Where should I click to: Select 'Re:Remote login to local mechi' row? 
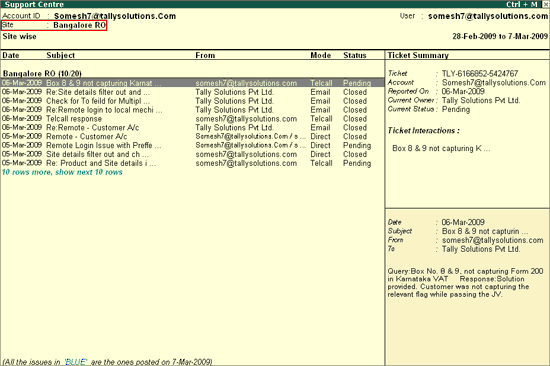coord(192,110)
